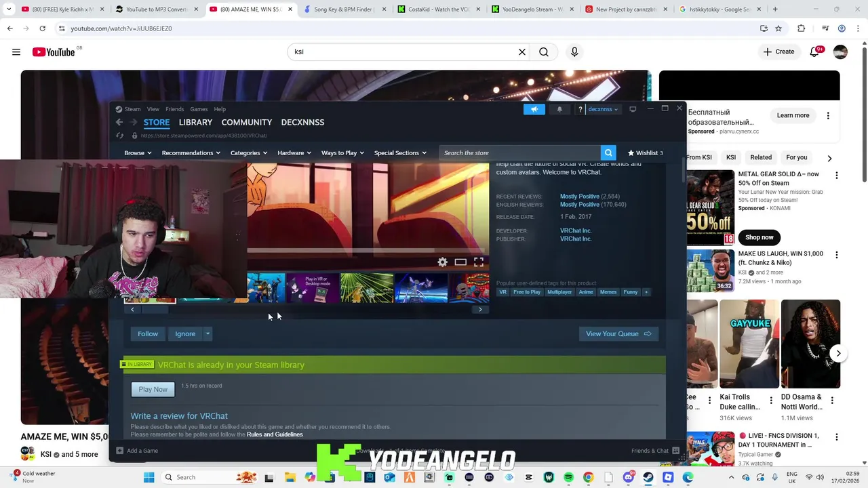Open Rules and Guidelines link
The height and width of the screenshot is (488, 868).
pos(275,434)
